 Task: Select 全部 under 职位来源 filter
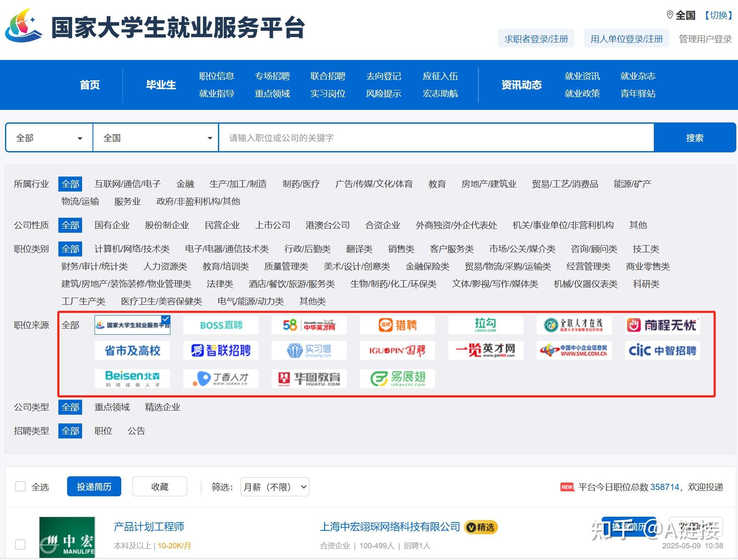point(70,325)
